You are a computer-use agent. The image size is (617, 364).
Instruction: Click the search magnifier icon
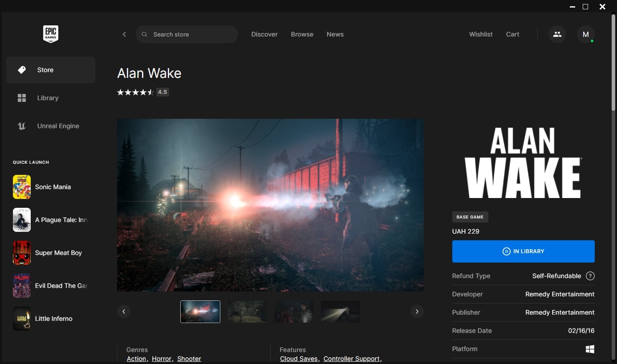(144, 34)
